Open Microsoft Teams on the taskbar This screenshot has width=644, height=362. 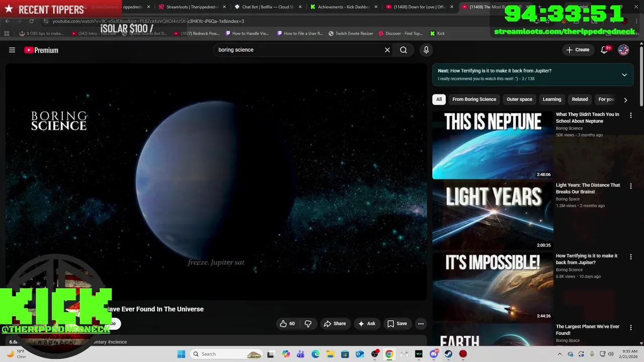[300, 354]
